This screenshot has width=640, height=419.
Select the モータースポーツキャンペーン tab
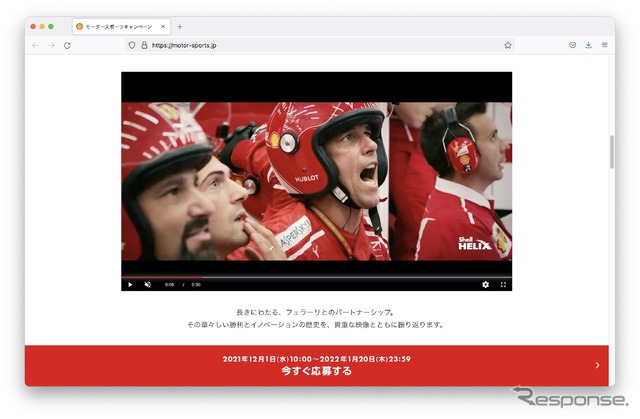coord(122,27)
